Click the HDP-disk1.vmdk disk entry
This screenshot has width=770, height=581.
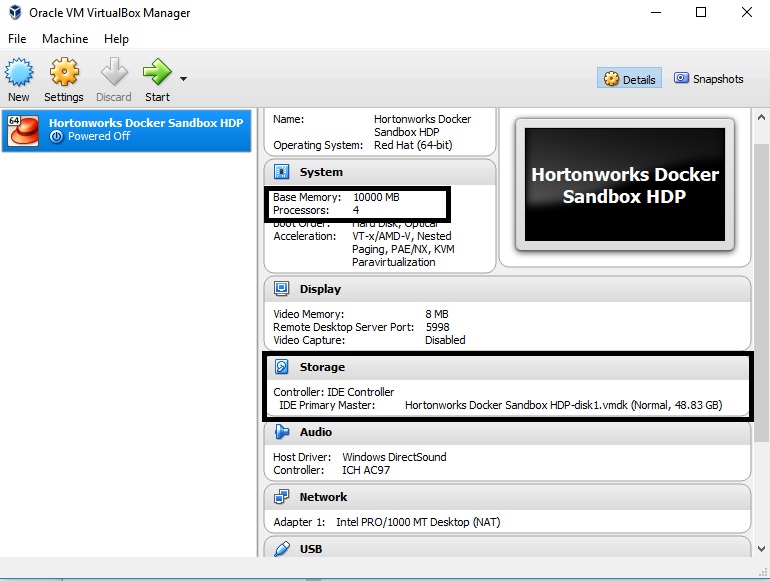coord(563,405)
